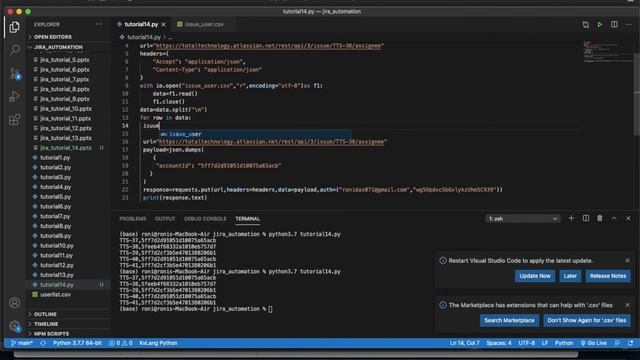Screen dimensions: 640x360
Task: Maximize the panel with the up chevron
Action: click(x=614, y=218)
